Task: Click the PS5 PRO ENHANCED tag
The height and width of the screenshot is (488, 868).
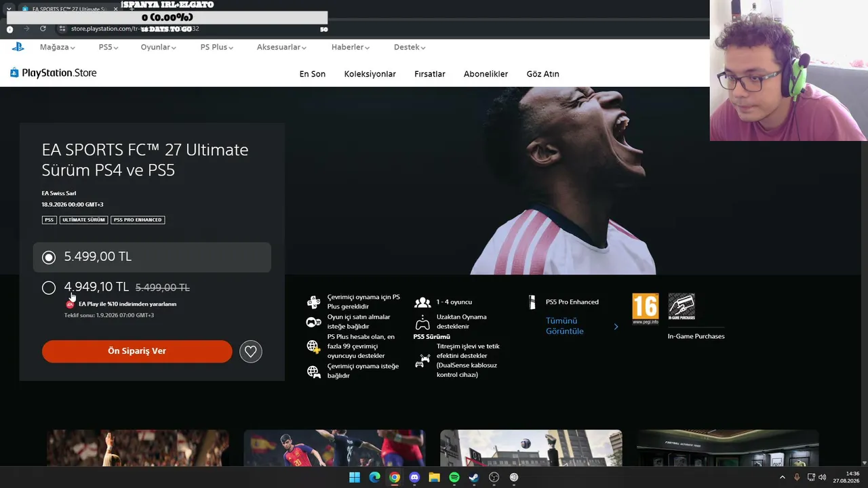Action: pos(138,220)
